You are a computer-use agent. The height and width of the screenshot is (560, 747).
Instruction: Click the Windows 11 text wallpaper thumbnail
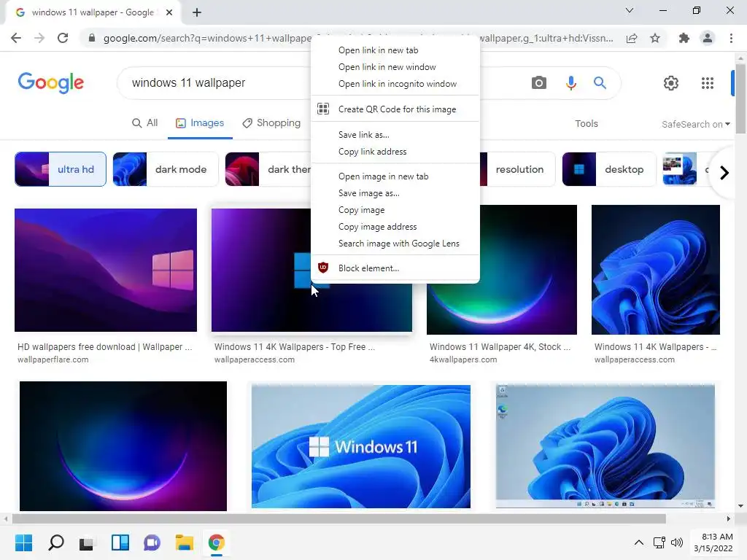(x=360, y=446)
